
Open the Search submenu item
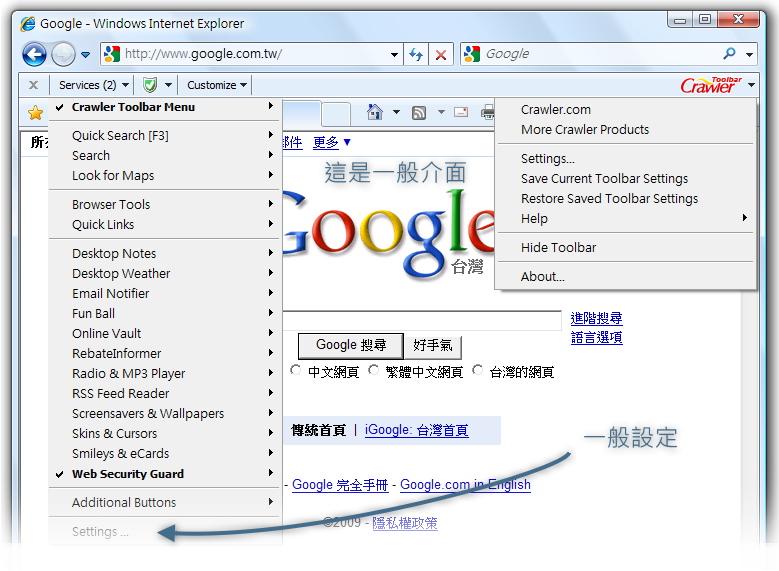(165, 155)
